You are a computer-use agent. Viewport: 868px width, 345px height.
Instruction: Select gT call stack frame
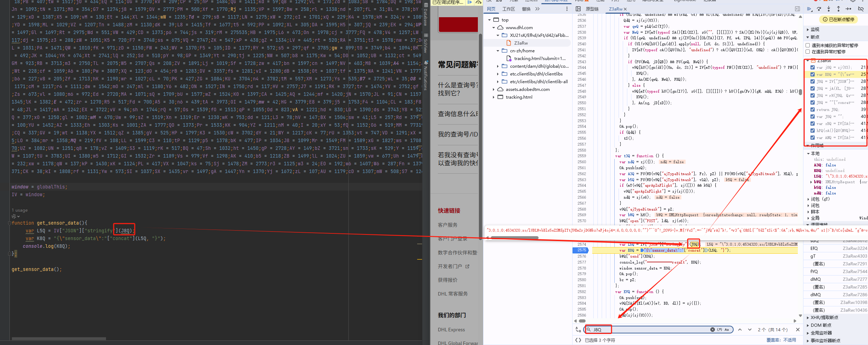836,256
